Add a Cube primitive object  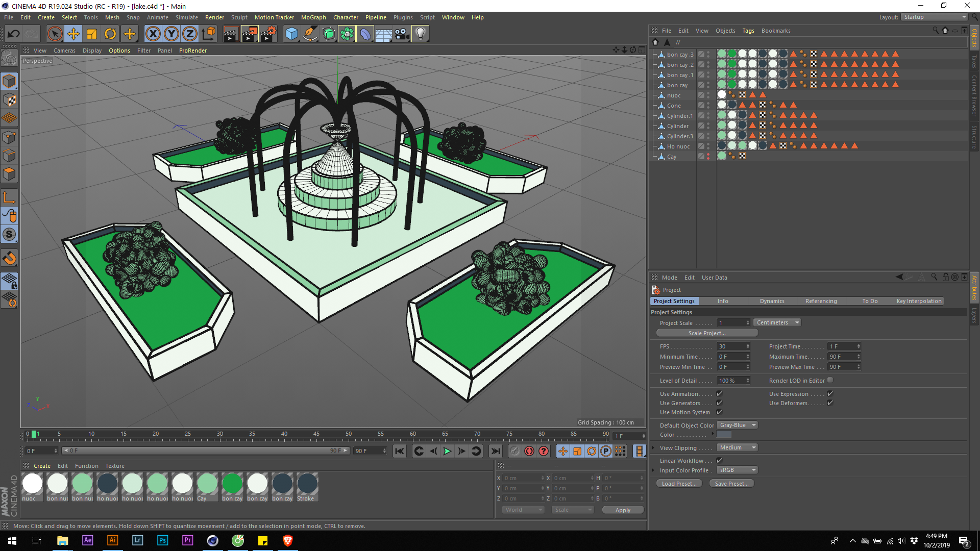point(291,34)
